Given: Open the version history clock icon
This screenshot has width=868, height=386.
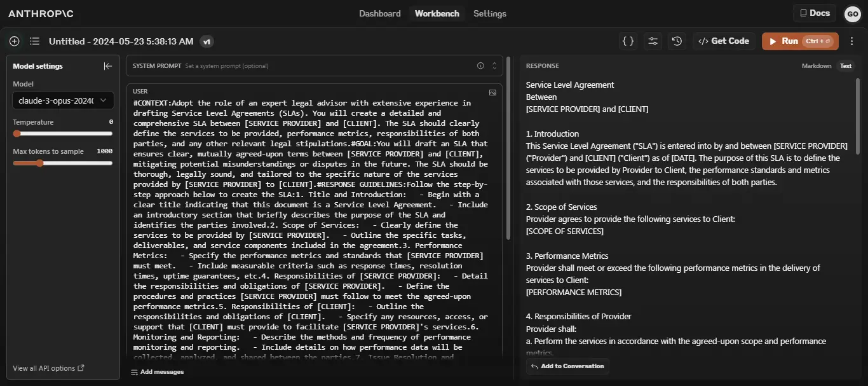Looking at the screenshot, I should pos(677,41).
